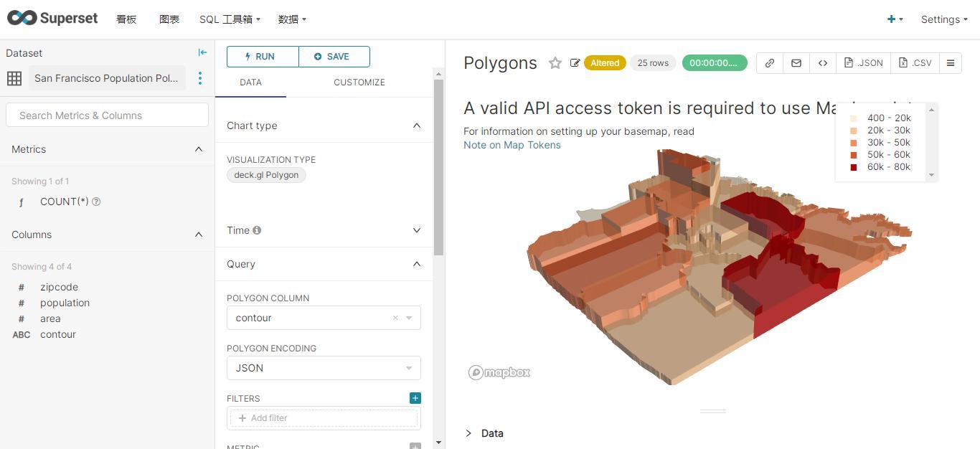Screen dimensions: 980x449
Task: Click the Search Metrics & Columns field
Action: coord(107,115)
